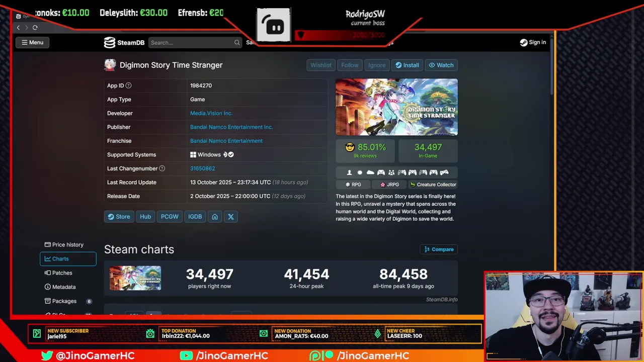Click the SteamDB logo in the header
Viewport: 644px width, 362px height.
coord(124,43)
